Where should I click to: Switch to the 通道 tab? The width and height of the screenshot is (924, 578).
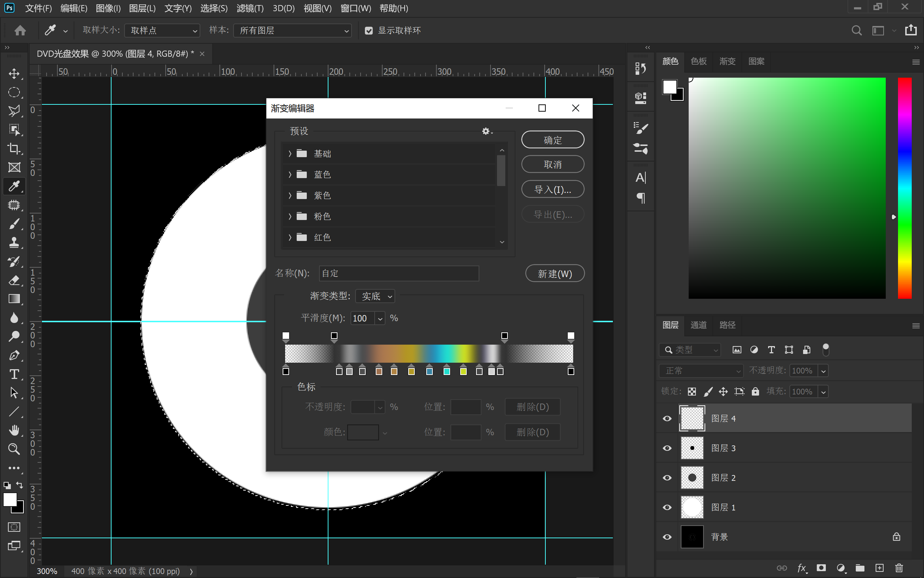coord(698,325)
